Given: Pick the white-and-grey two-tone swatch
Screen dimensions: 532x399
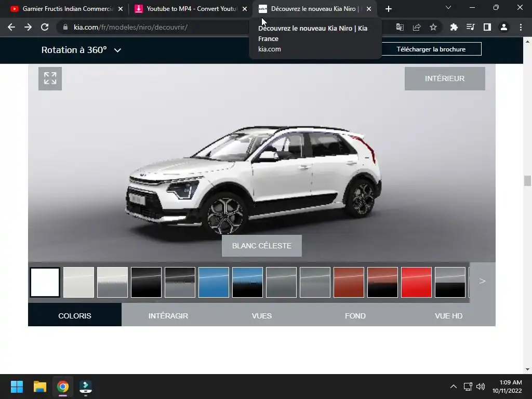Looking at the screenshot, I should coord(112,282).
